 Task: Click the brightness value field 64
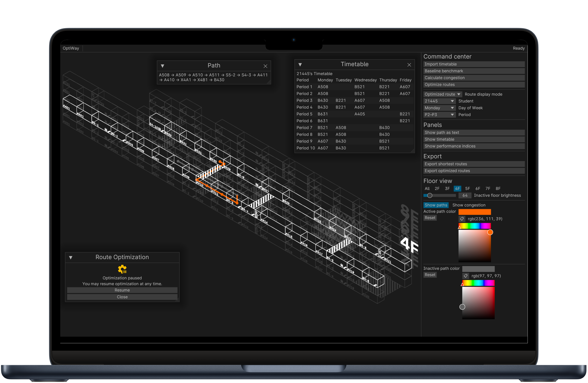(465, 196)
